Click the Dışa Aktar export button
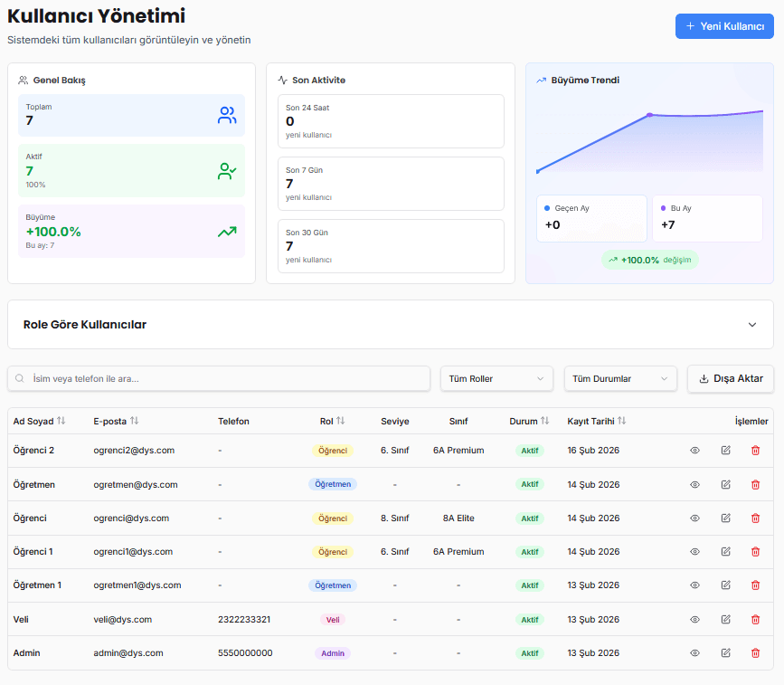The width and height of the screenshot is (784, 685). [731, 378]
